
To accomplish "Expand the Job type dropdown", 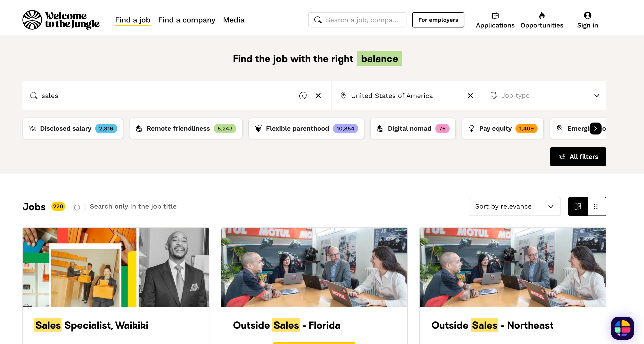I will pyautogui.click(x=545, y=95).
